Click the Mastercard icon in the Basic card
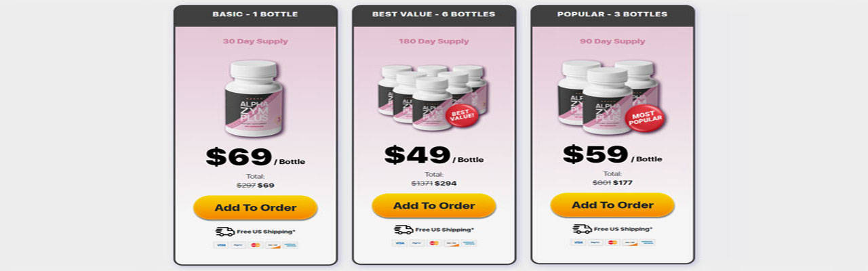The width and height of the screenshot is (868, 271). (256, 245)
